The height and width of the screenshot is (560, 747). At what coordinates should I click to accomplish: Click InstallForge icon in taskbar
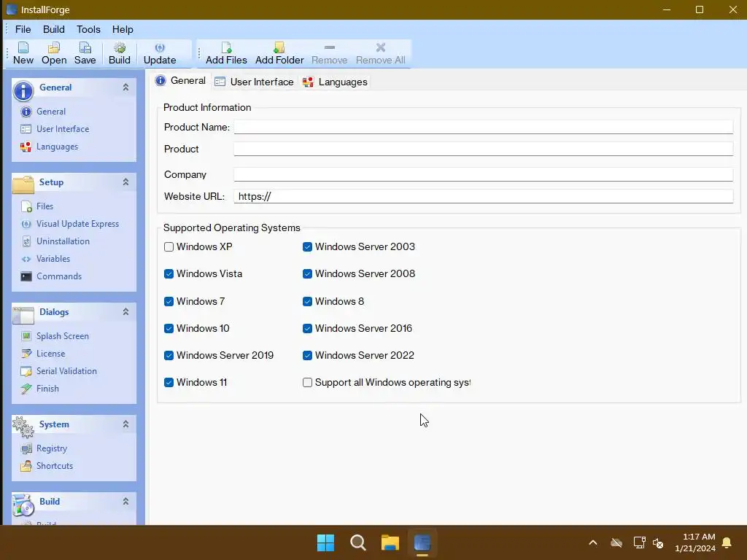(x=422, y=542)
